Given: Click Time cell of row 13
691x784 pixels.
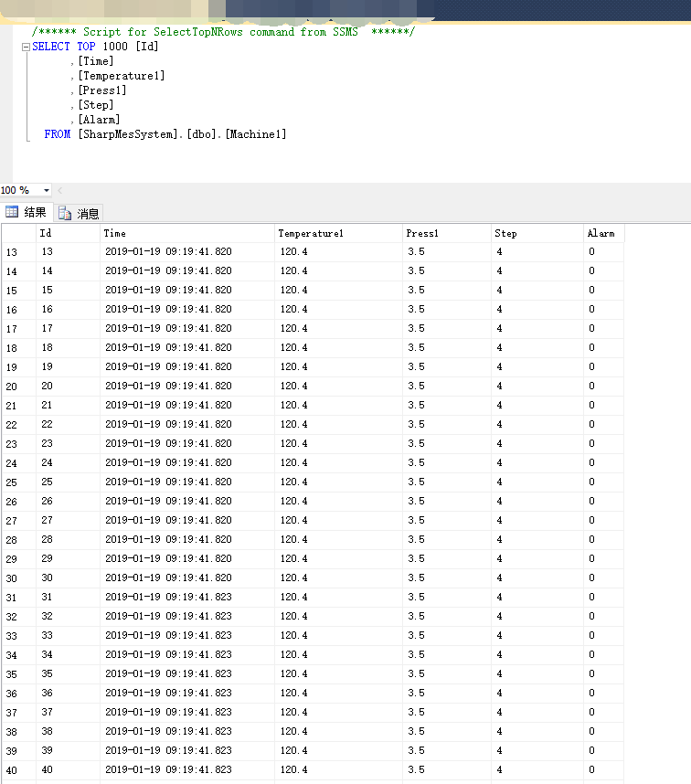Looking at the screenshot, I should pos(187,252).
